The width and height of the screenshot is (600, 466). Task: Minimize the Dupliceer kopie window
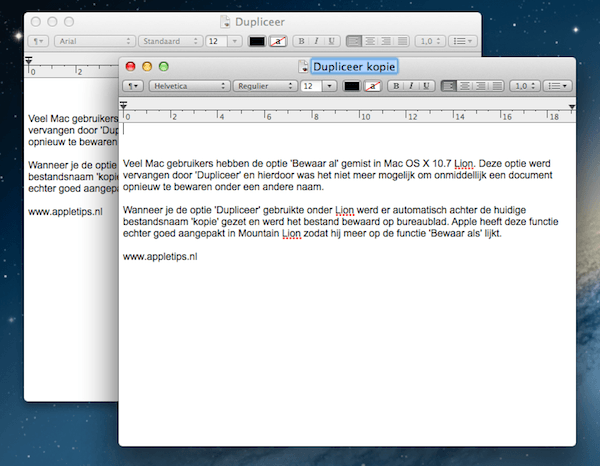pos(147,67)
